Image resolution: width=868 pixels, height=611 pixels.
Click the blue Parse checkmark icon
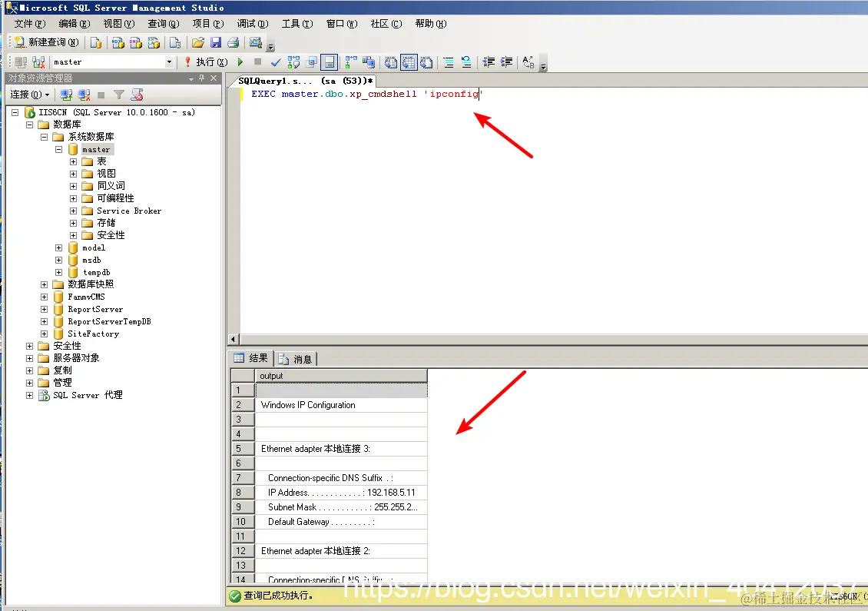[x=276, y=62]
